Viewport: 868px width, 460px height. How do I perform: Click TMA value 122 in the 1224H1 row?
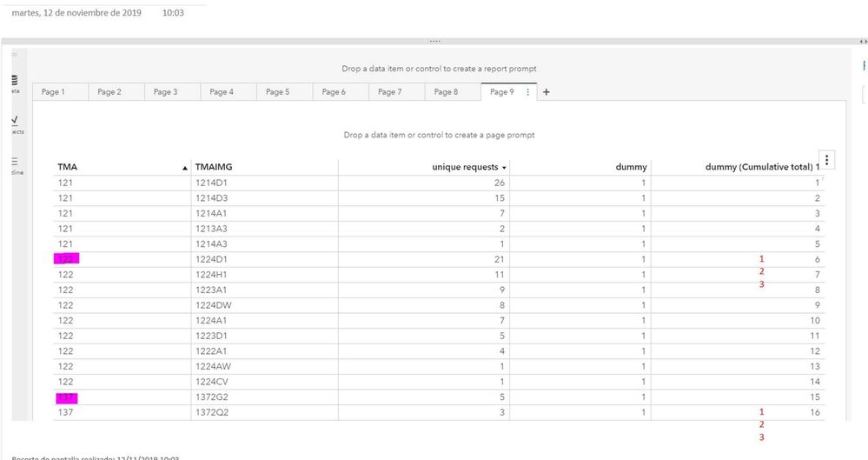pyautogui.click(x=65, y=274)
